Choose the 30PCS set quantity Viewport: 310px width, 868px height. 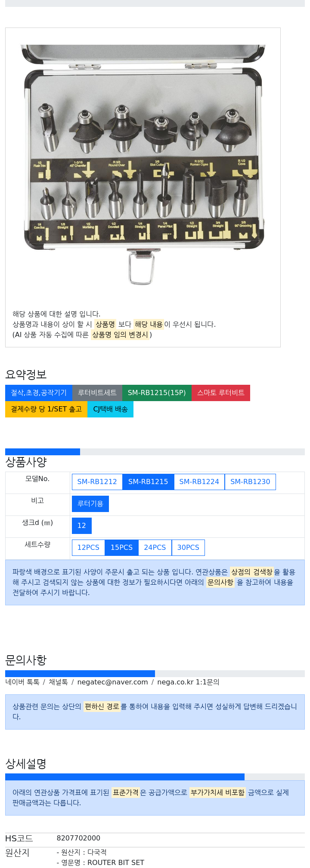pyautogui.click(x=188, y=547)
